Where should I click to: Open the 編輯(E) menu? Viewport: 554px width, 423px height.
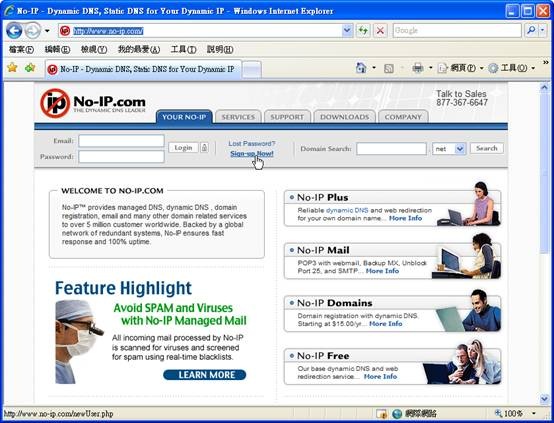(57, 49)
